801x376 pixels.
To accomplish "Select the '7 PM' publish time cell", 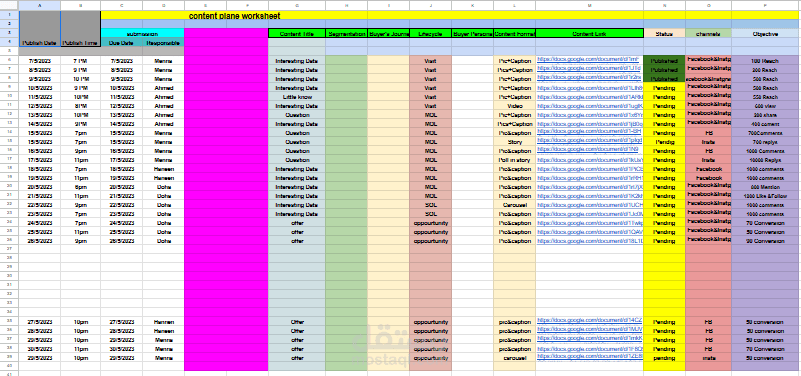I will [x=80, y=61].
